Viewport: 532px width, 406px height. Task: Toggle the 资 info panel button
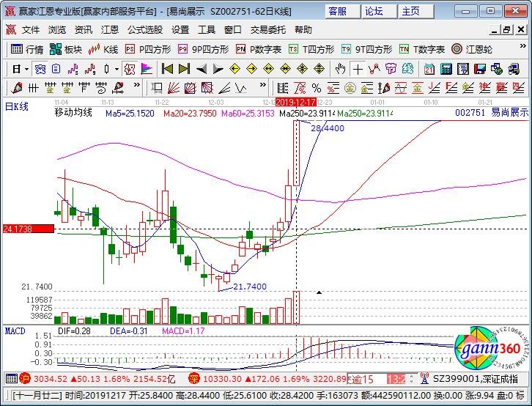pos(40,70)
